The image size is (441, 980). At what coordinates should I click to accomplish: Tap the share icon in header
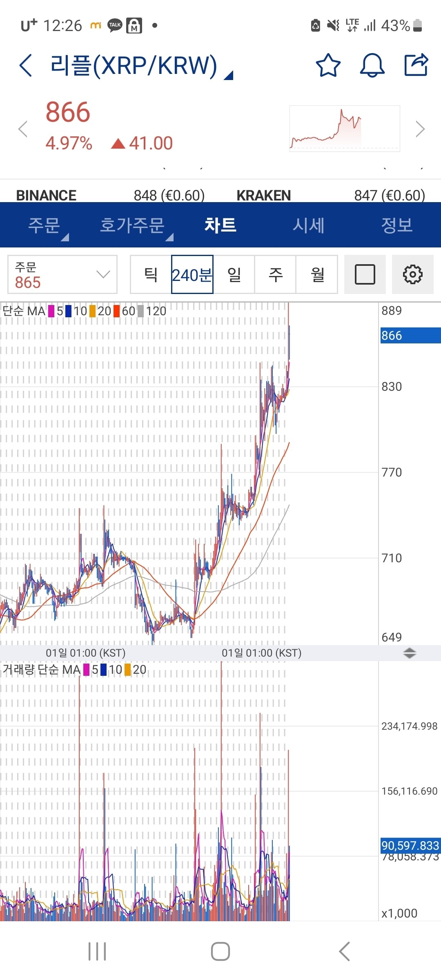coord(416,65)
